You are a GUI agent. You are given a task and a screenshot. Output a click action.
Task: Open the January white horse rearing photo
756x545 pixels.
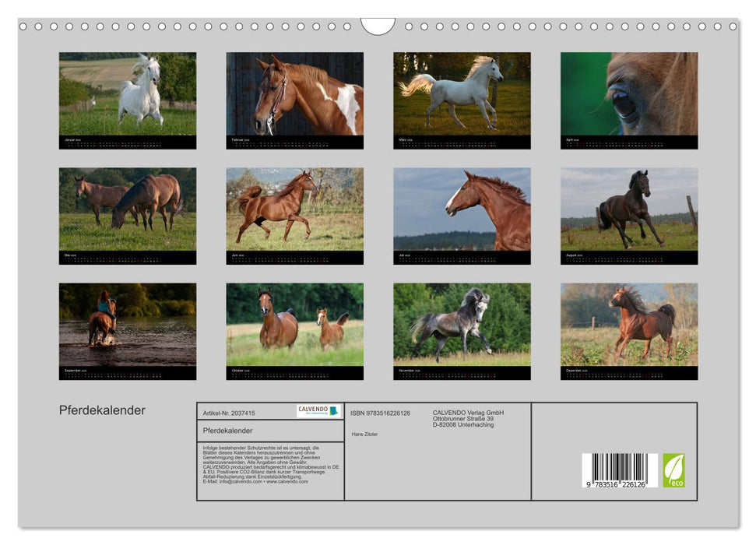tap(128, 94)
